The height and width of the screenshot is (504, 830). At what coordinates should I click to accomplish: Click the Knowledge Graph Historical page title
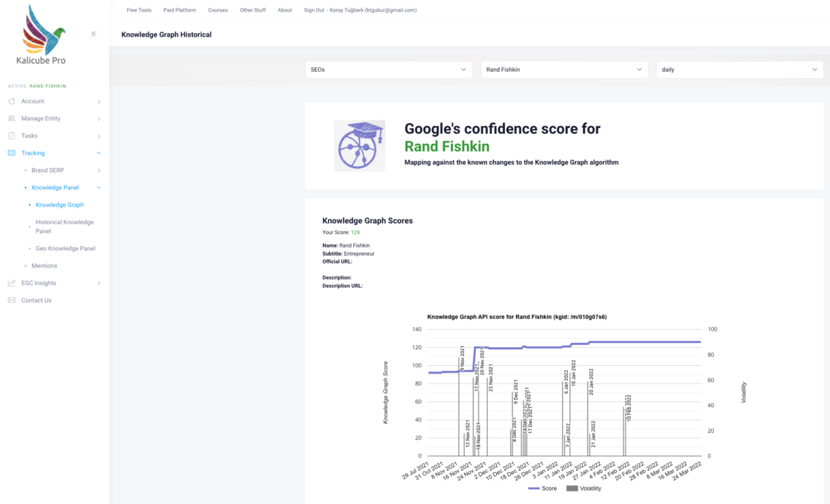tap(167, 34)
